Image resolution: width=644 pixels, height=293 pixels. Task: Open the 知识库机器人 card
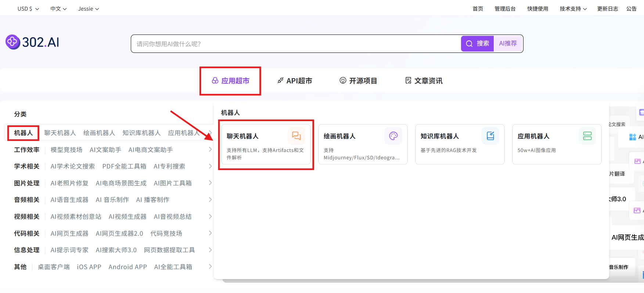[460, 144]
